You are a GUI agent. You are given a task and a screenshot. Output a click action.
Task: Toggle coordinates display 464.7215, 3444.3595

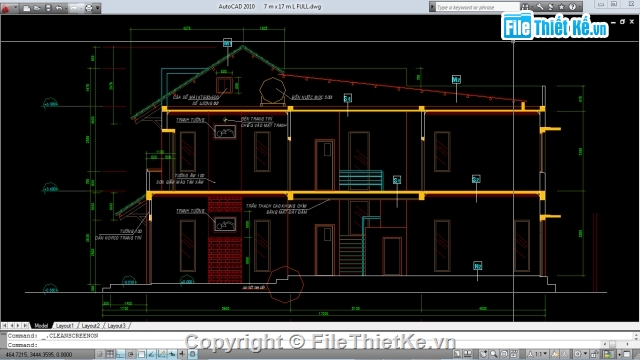pos(39,354)
